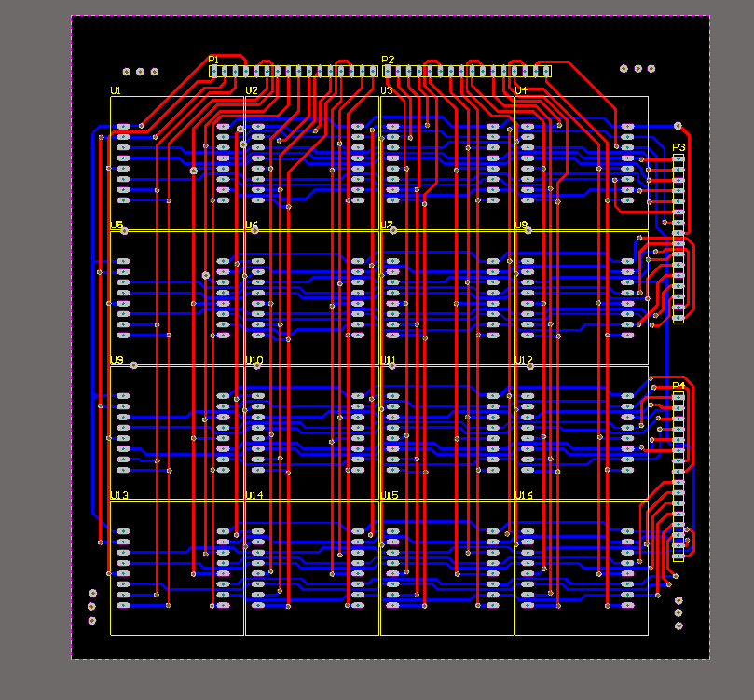This screenshot has height=700, width=754.
Task: Click the U15 designator label
Action: click(x=389, y=495)
